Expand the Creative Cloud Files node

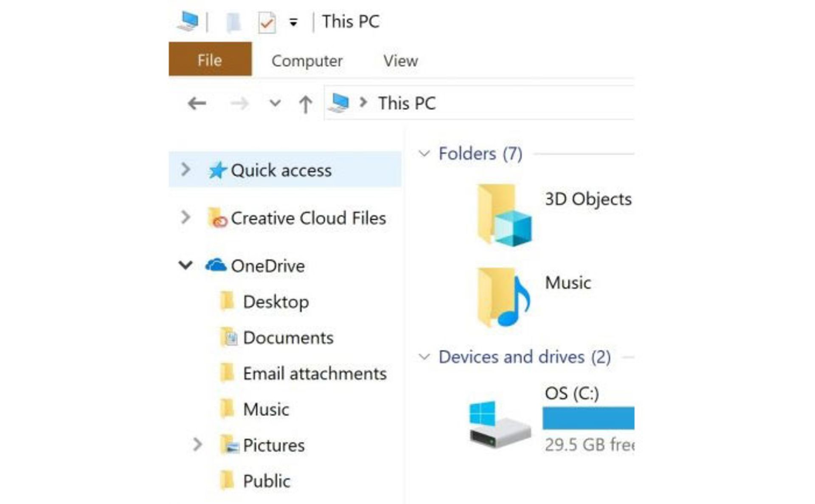(185, 218)
